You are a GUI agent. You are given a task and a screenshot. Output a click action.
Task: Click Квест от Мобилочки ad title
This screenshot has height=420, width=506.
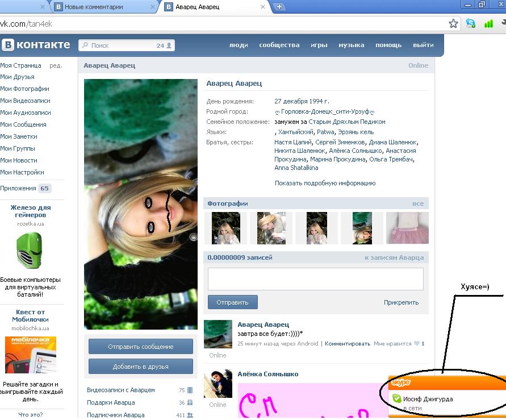(30, 316)
